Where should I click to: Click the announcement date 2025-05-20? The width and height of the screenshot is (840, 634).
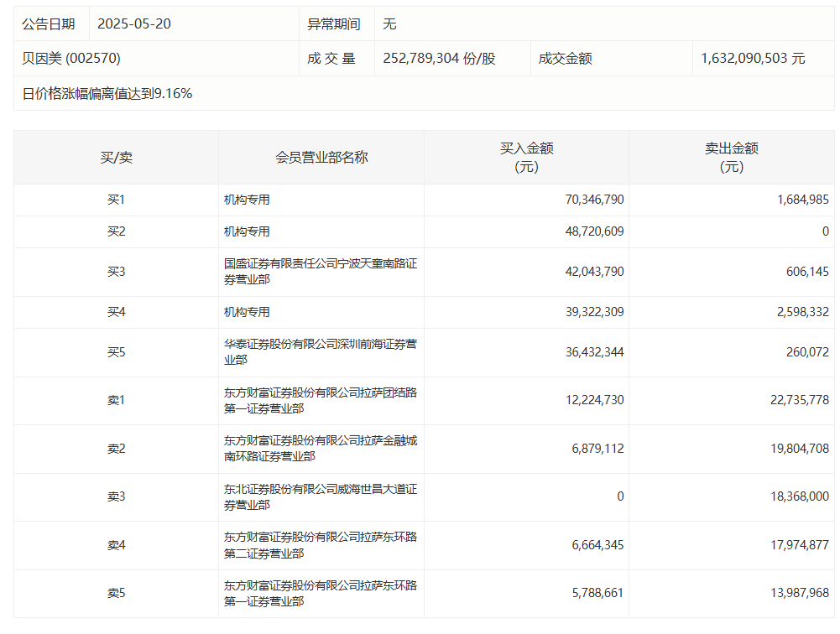point(134,24)
